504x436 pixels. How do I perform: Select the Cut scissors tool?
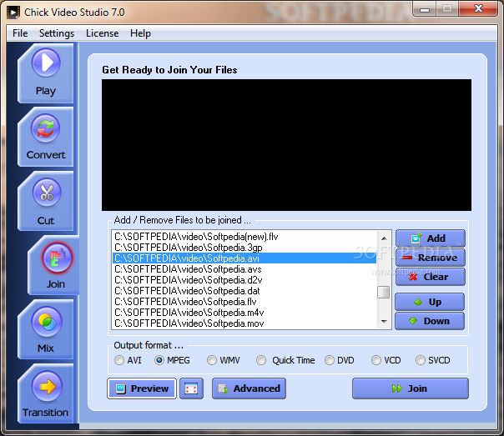(46, 201)
